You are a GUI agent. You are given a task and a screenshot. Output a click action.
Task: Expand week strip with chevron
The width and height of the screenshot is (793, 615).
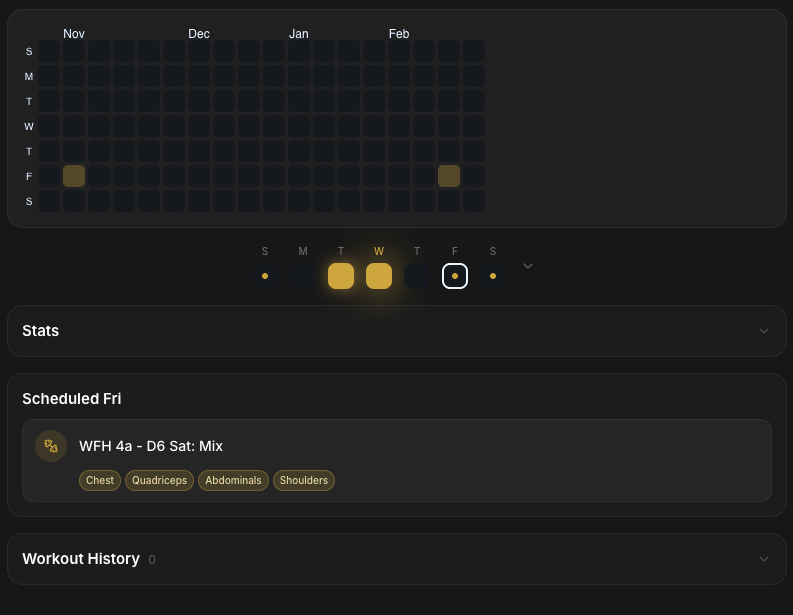pyautogui.click(x=528, y=266)
